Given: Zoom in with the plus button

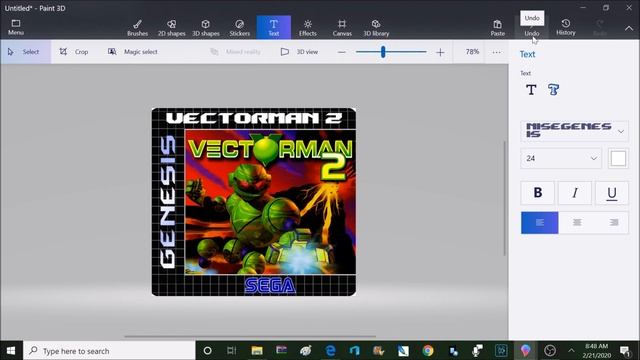Looking at the screenshot, I should [x=440, y=52].
